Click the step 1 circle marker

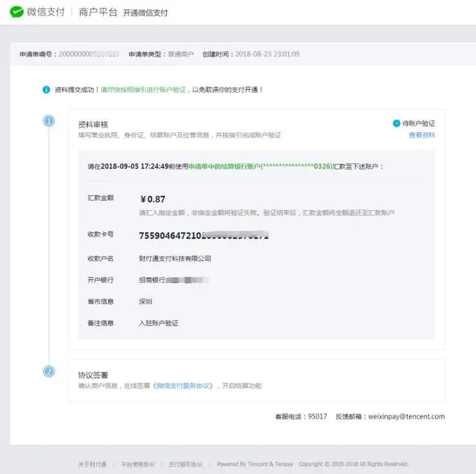[x=49, y=121]
